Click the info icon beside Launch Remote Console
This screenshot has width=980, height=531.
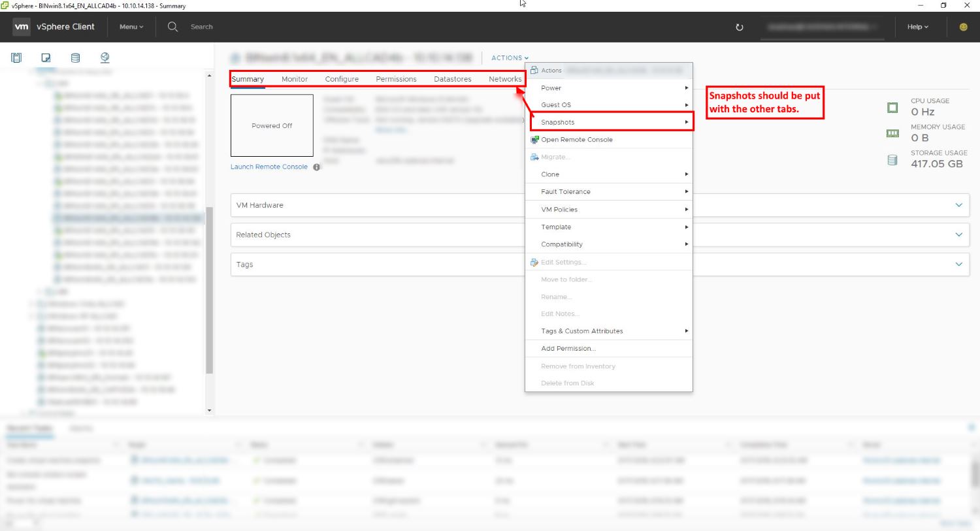point(317,167)
